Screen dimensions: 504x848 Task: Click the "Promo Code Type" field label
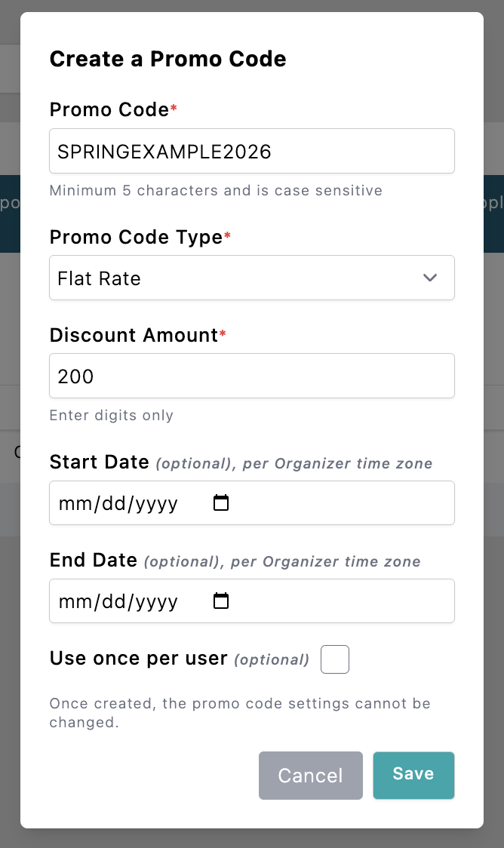click(136, 238)
